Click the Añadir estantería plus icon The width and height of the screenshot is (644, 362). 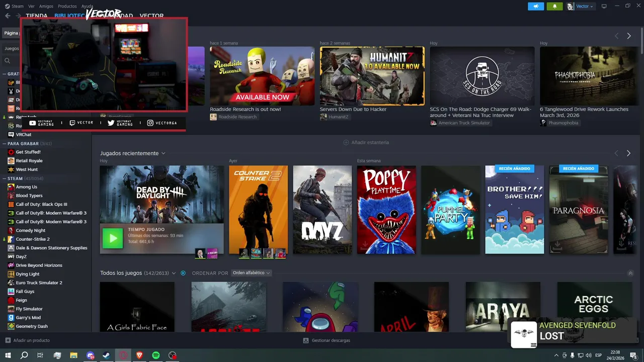tap(346, 142)
